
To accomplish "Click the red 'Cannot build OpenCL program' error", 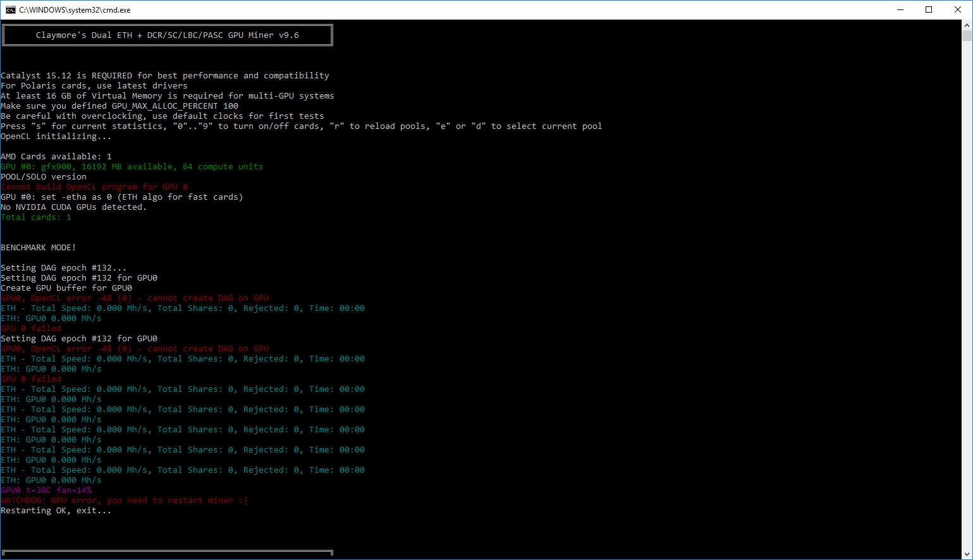I will (x=94, y=187).
